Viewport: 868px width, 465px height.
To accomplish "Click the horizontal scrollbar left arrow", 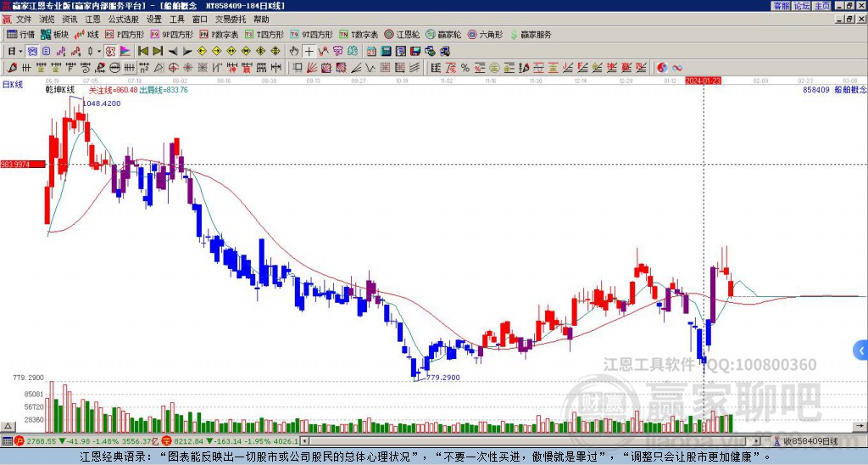I will tap(304, 441).
